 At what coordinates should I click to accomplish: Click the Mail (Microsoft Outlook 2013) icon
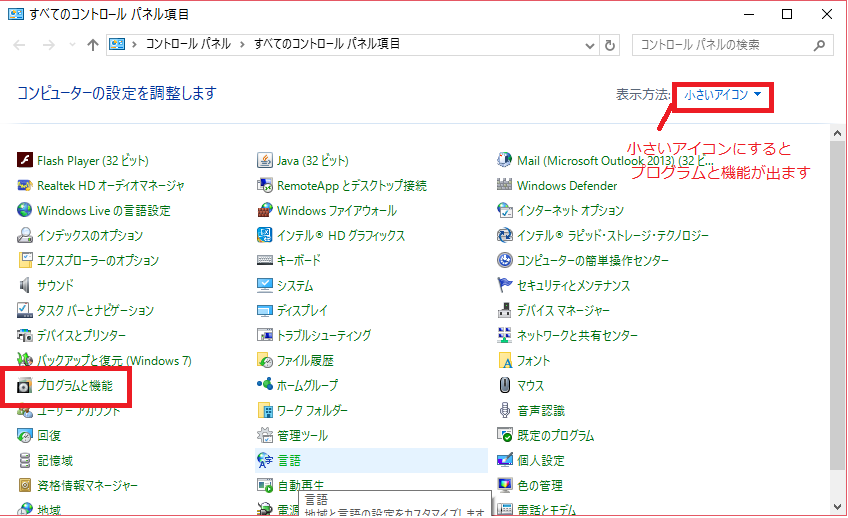505,160
